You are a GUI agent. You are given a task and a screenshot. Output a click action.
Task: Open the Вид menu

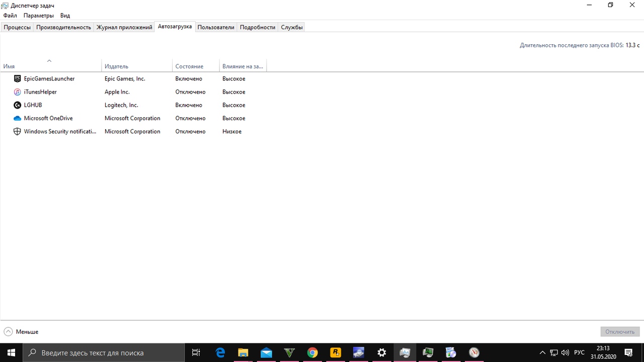[x=65, y=16]
